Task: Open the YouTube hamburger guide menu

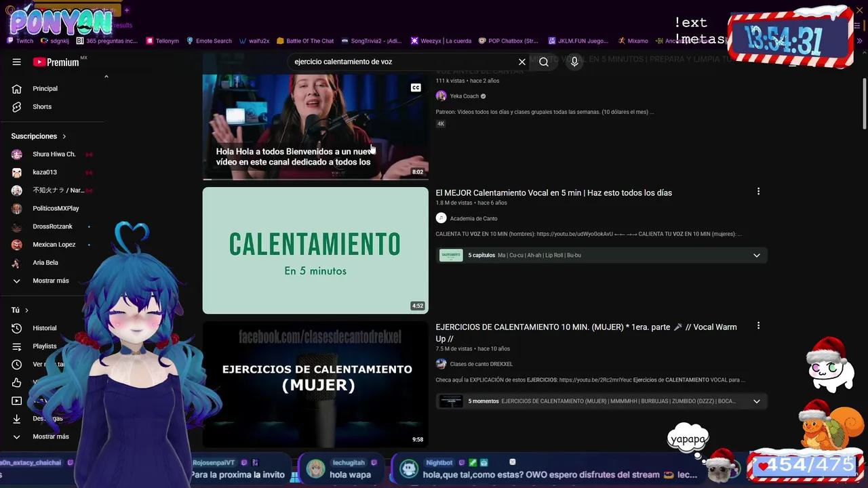Action: click(16, 62)
